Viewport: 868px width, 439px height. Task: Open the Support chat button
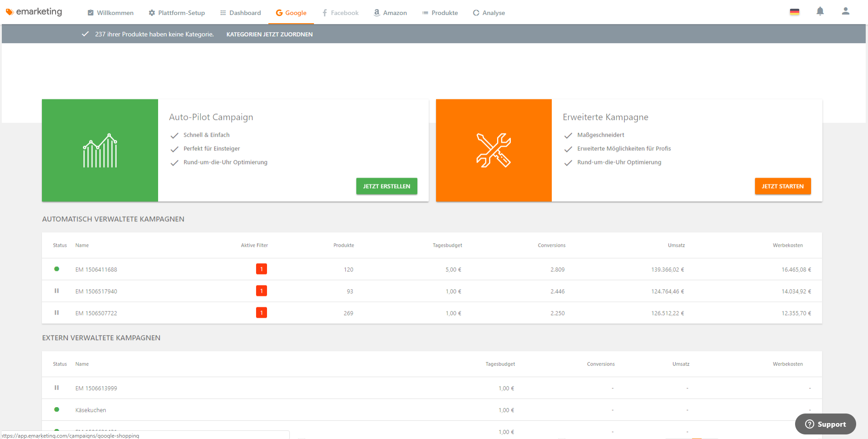(x=825, y=424)
